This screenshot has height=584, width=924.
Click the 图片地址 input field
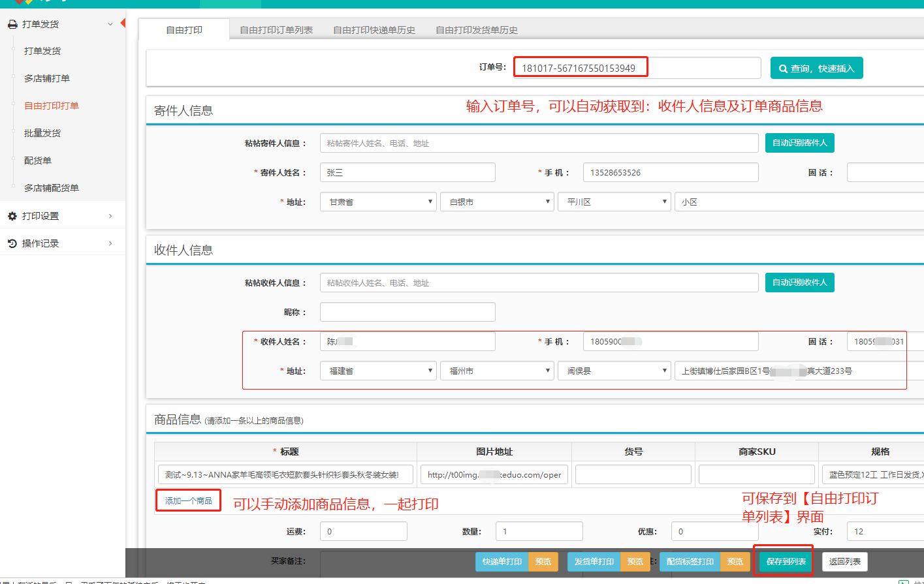(494, 474)
